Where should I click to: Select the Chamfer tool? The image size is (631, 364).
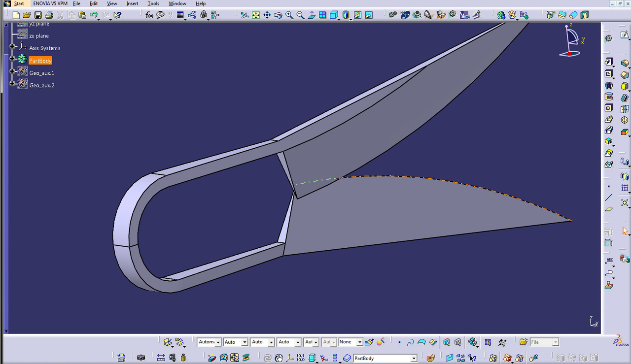point(625,75)
